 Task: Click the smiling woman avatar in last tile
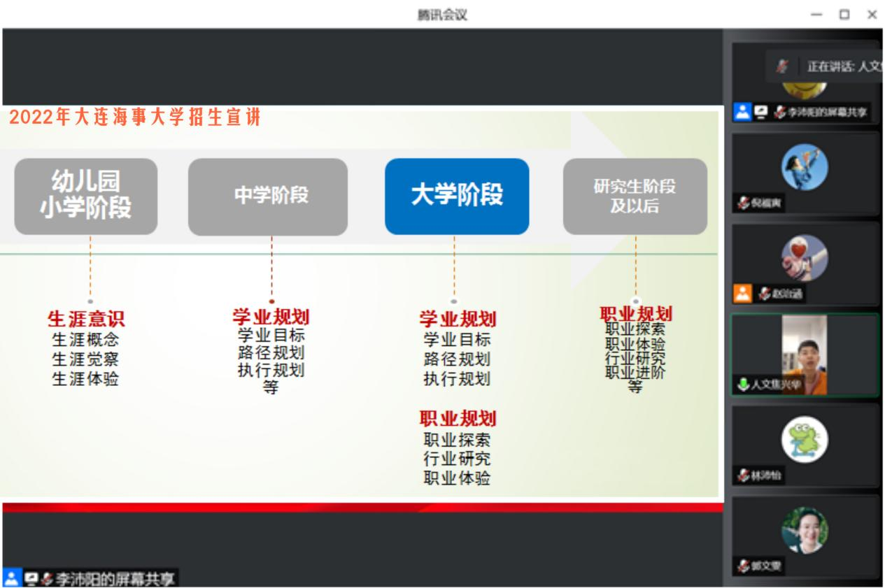point(804,531)
